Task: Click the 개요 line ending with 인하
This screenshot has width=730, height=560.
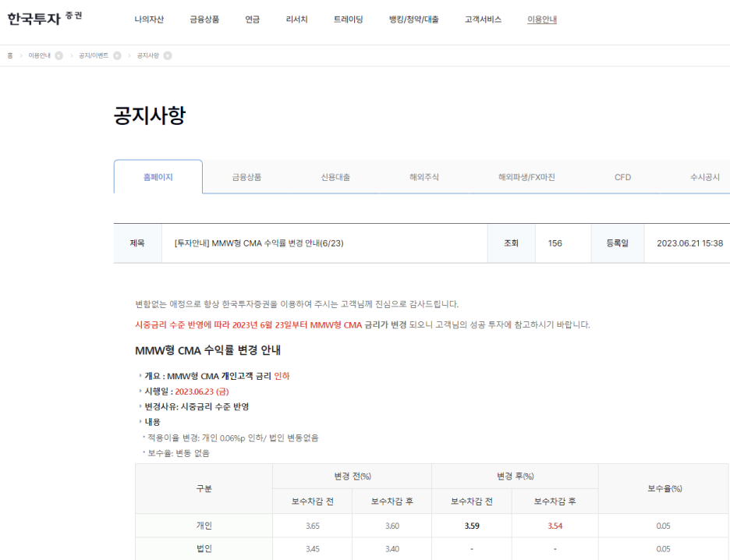Action: tap(217, 376)
